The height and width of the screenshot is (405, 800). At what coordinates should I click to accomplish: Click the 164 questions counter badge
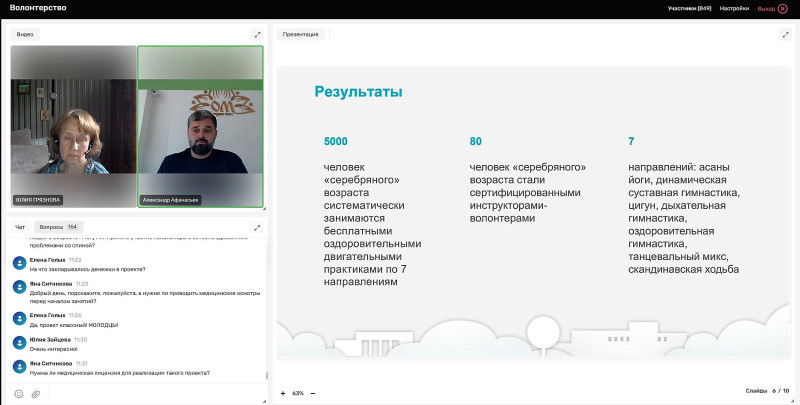coord(72,227)
